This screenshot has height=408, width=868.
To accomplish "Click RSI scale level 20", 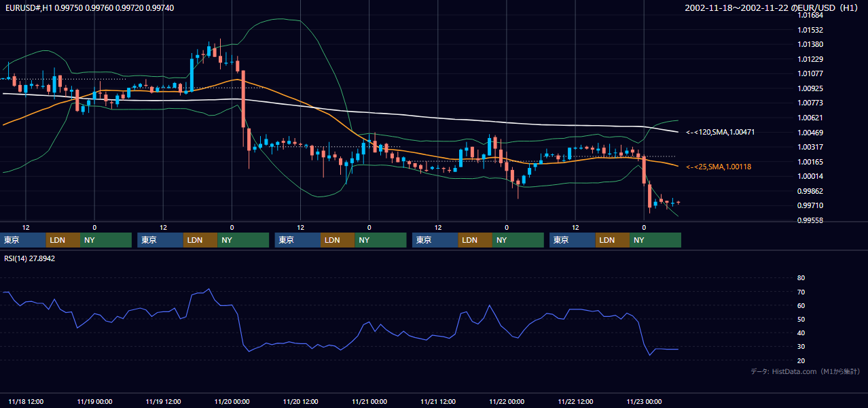I will (801, 360).
